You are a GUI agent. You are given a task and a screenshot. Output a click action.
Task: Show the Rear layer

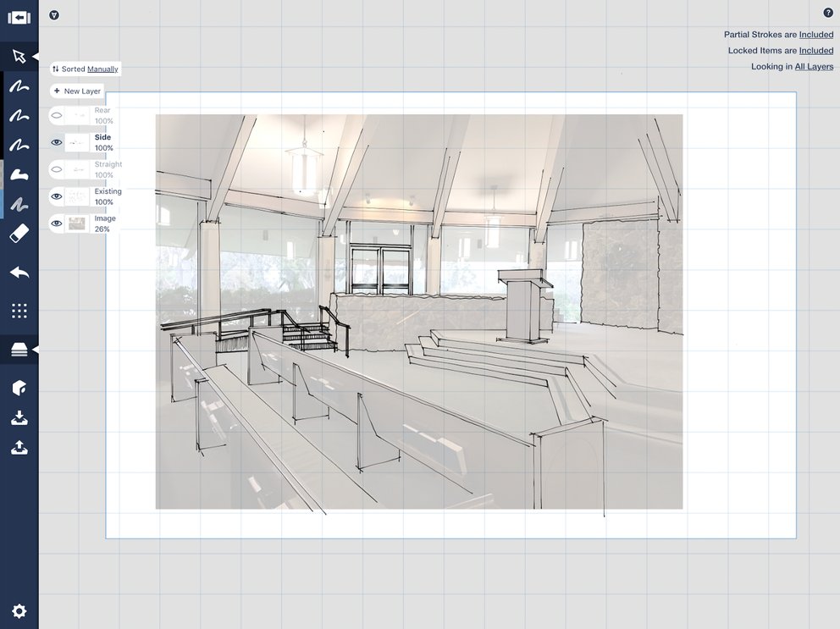[55, 115]
